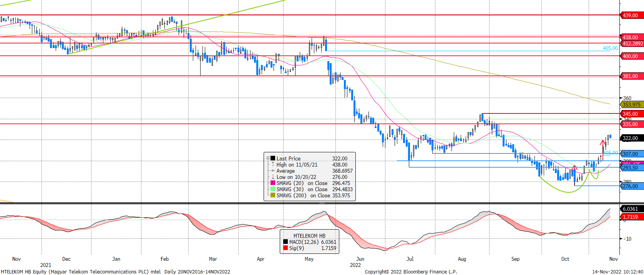Click the cyan '405.00' label near May

click(610, 48)
